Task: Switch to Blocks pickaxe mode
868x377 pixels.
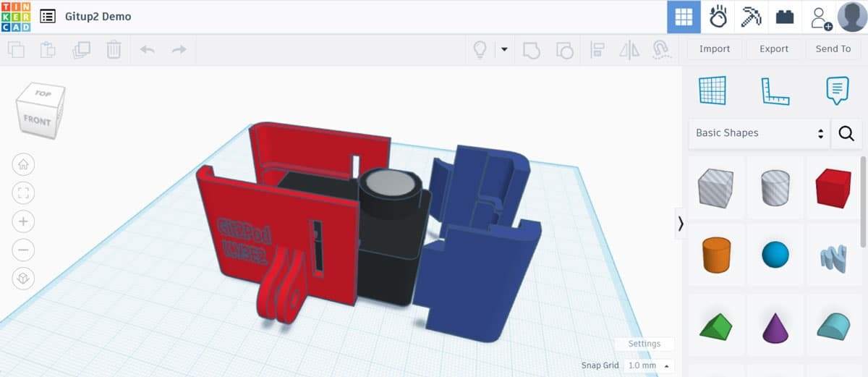Action: pos(752,17)
